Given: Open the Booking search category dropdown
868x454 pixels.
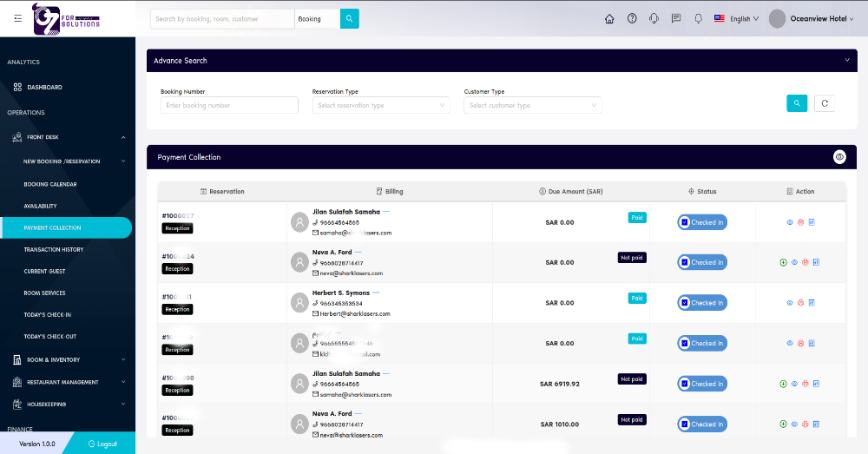Looking at the screenshot, I should (x=317, y=19).
